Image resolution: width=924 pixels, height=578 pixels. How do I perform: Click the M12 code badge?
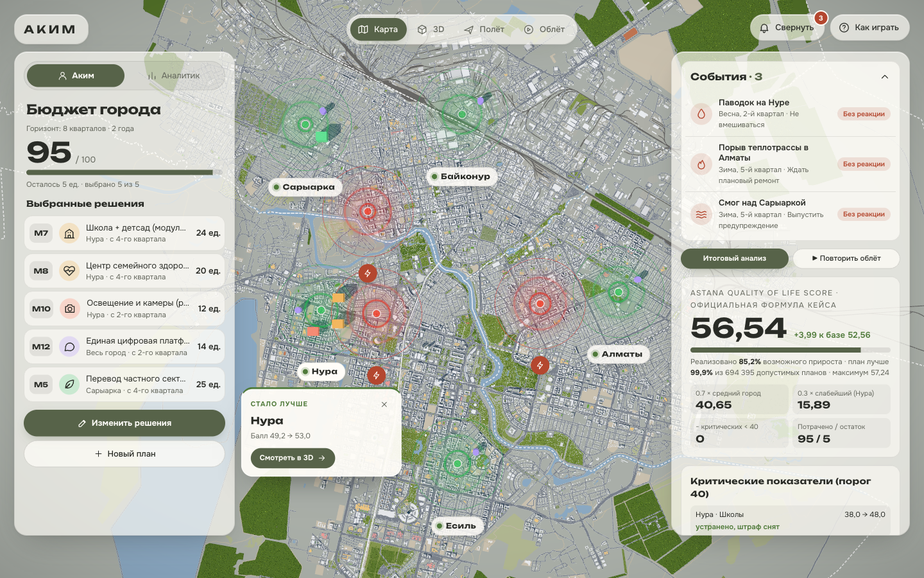tap(41, 347)
